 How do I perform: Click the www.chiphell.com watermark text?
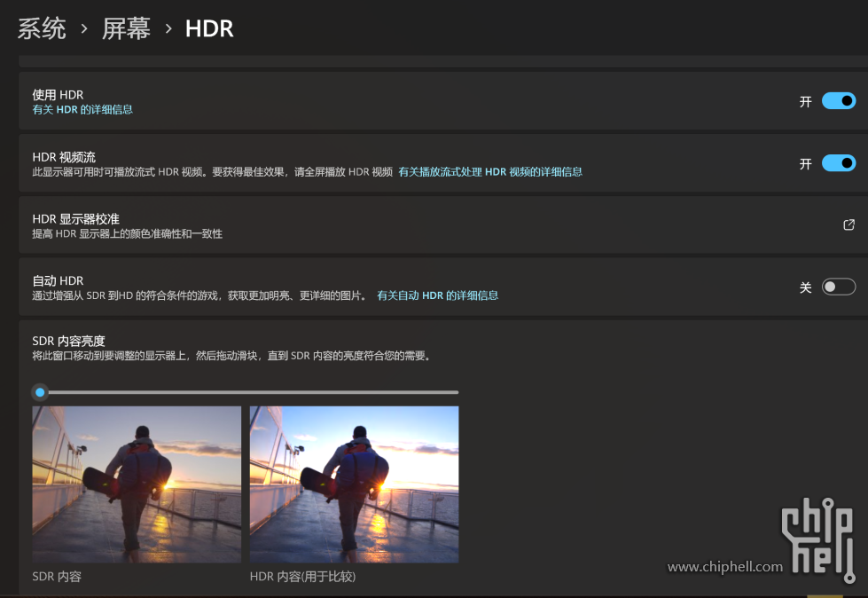[x=724, y=567]
